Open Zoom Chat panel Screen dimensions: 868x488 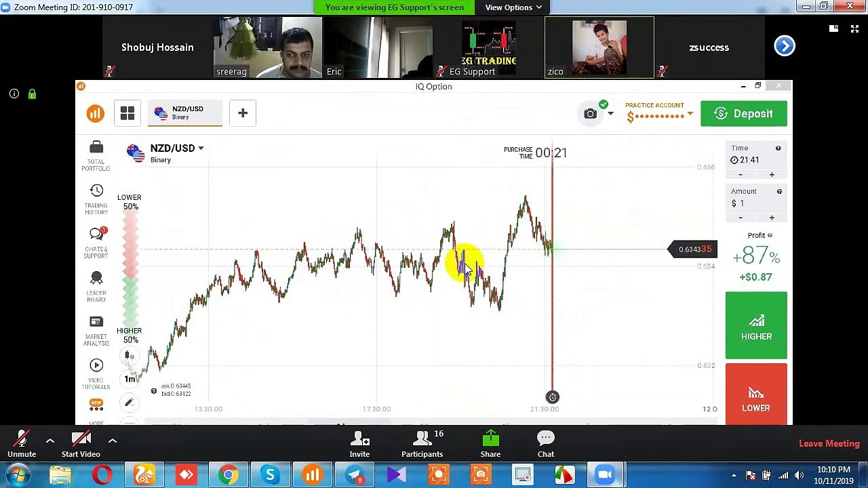pyautogui.click(x=546, y=445)
